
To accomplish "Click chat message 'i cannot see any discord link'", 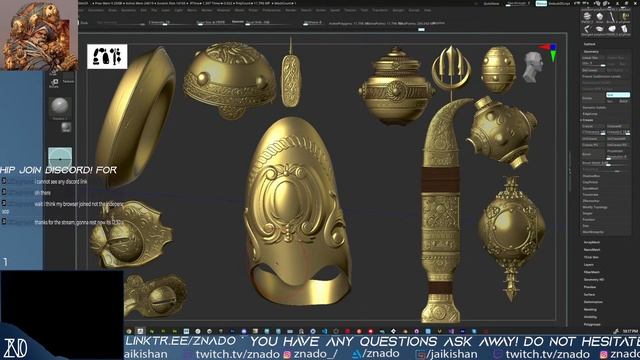I will [x=61, y=182].
